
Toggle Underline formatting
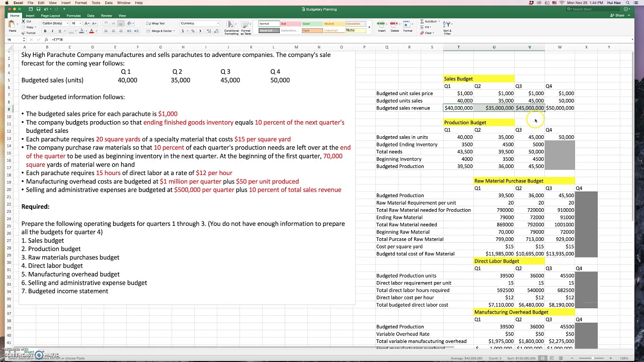(x=59, y=31)
